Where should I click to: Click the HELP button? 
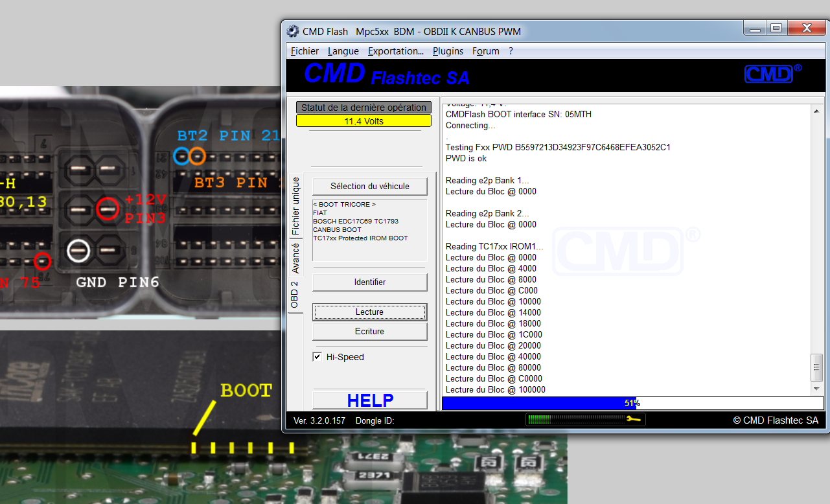coord(370,400)
